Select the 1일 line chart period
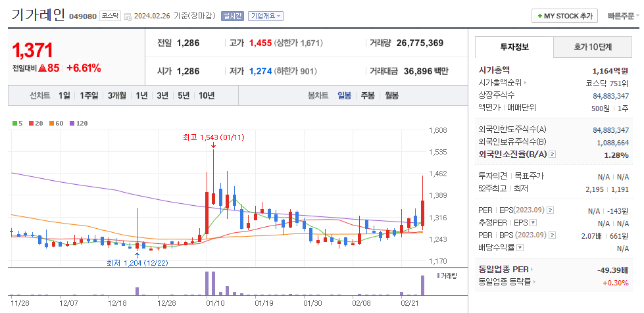The image size is (644, 313). [64, 96]
